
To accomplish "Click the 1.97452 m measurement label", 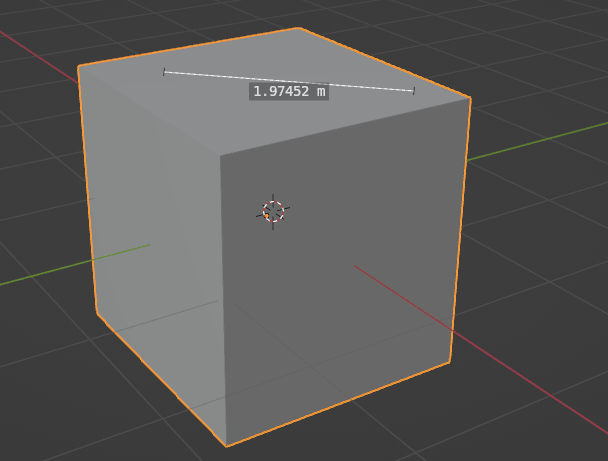I will pyautogui.click(x=289, y=91).
